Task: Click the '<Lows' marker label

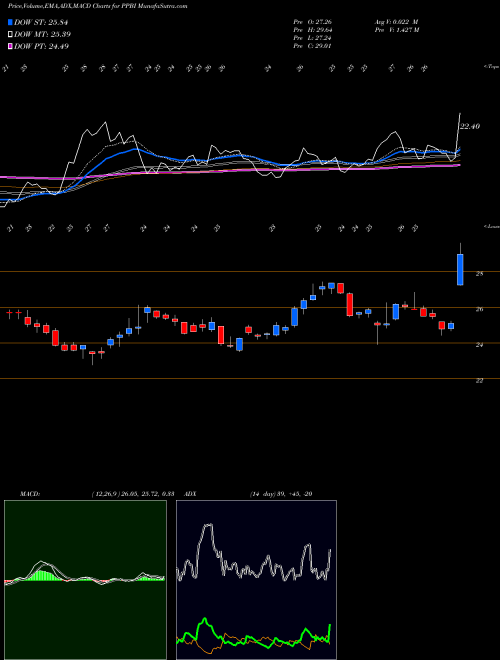Action: 492,227
